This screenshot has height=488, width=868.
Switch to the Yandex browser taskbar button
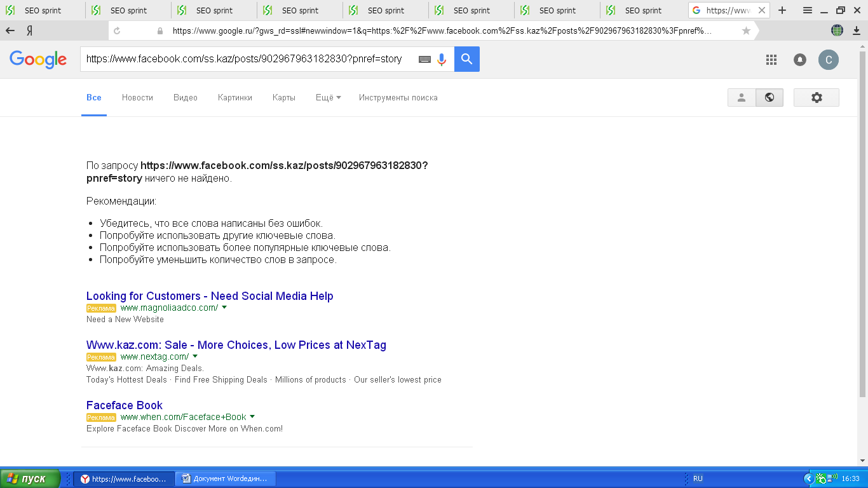pyautogui.click(x=123, y=478)
